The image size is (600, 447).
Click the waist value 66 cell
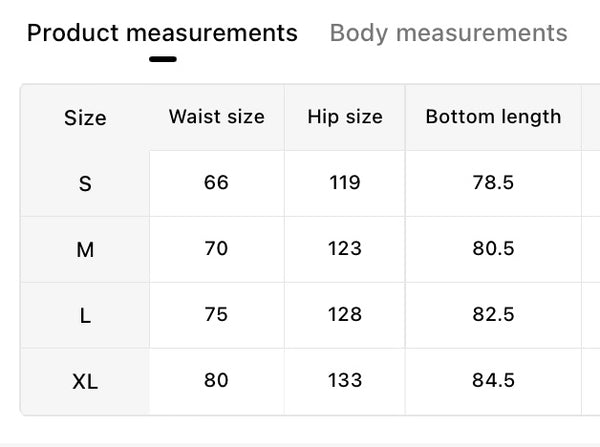pyautogui.click(x=217, y=183)
